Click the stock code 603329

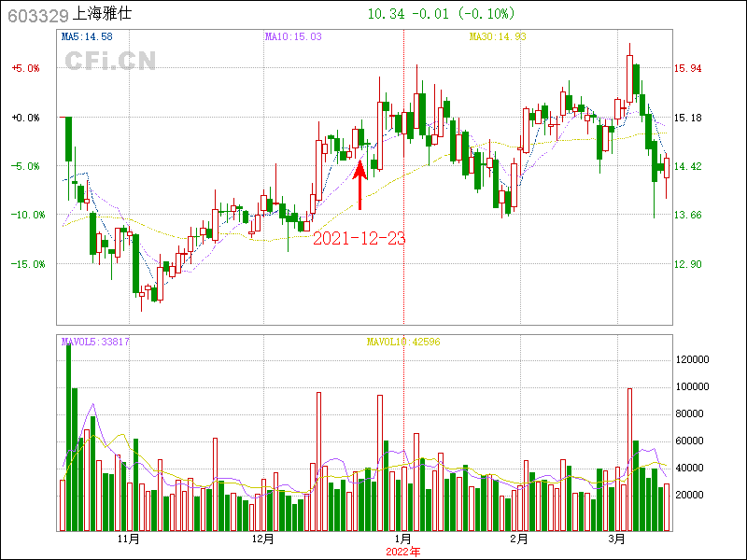point(38,16)
